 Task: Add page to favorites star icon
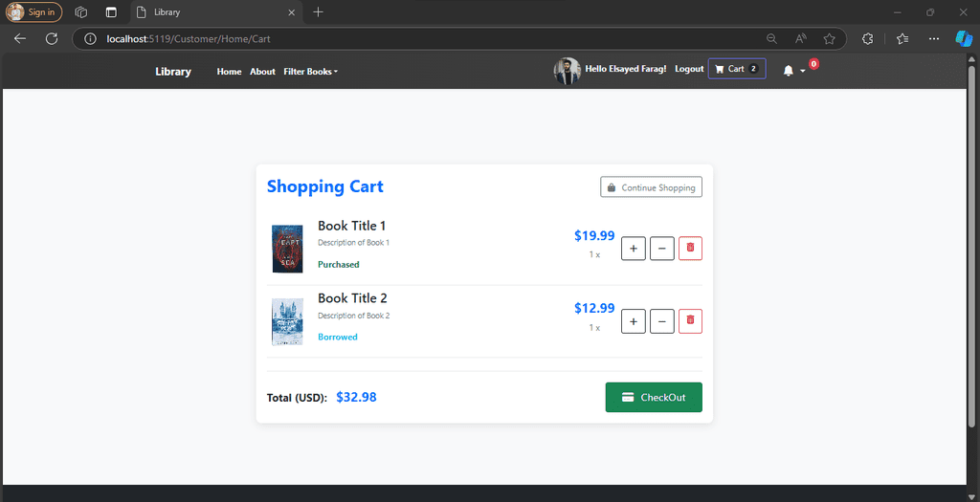pyautogui.click(x=830, y=38)
